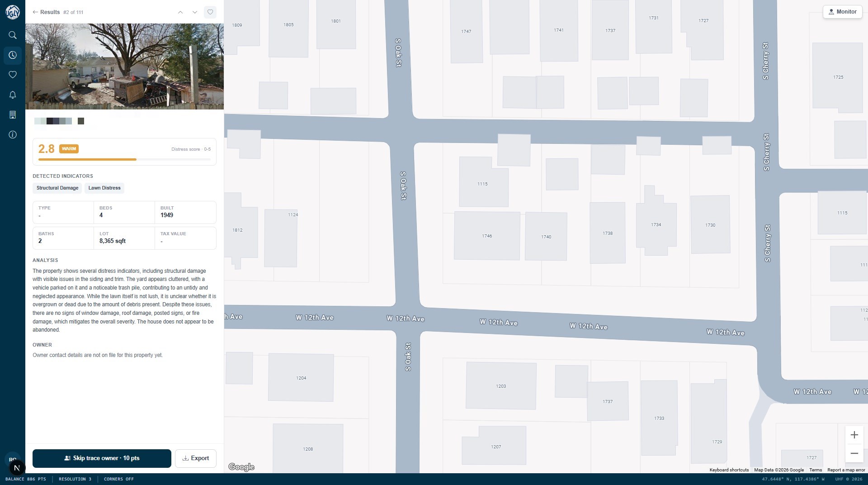
Task: Select building 1725 on the map
Action: tap(838, 77)
